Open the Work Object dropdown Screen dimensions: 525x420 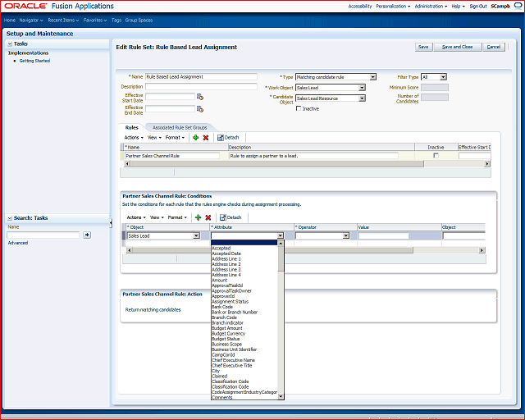pos(362,88)
